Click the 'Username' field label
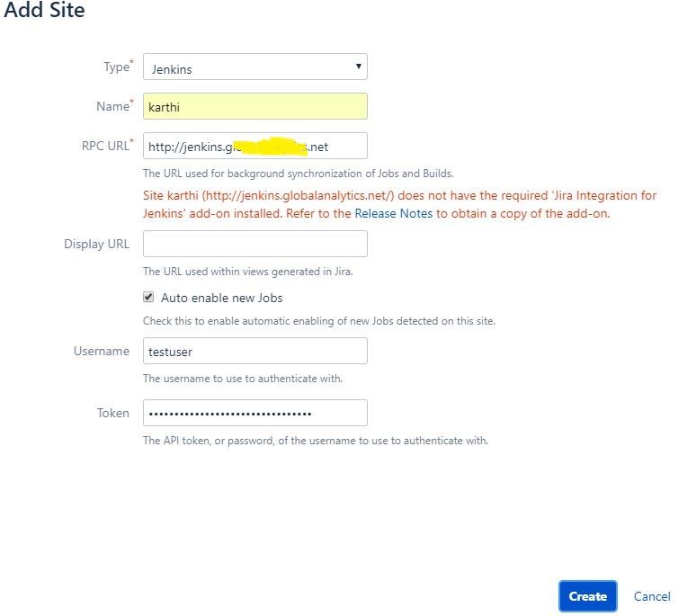Viewport: 696px width, 616px height. pyautogui.click(x=102, y=351)
